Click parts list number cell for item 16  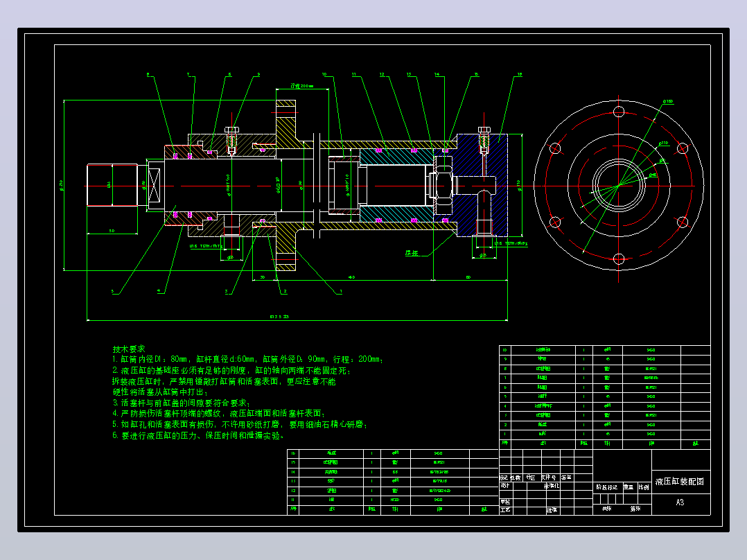point(293,453)
